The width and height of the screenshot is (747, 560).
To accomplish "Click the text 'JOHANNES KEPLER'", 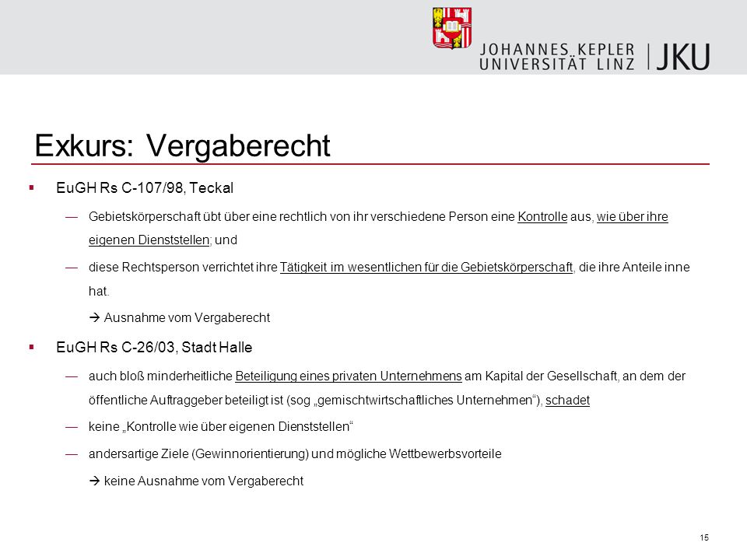I will coord(557,50).
